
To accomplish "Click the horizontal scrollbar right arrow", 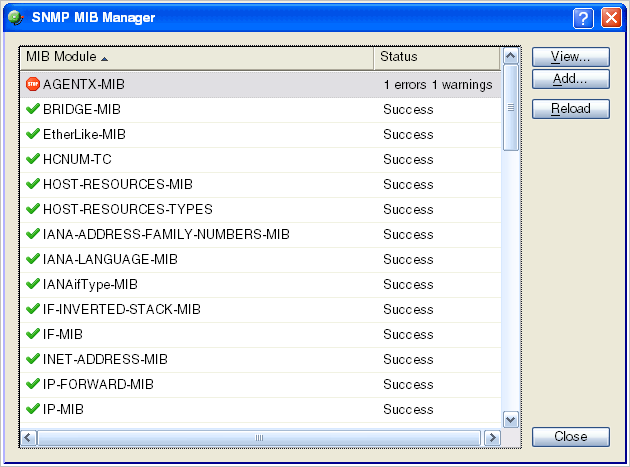I will point(491,438).
